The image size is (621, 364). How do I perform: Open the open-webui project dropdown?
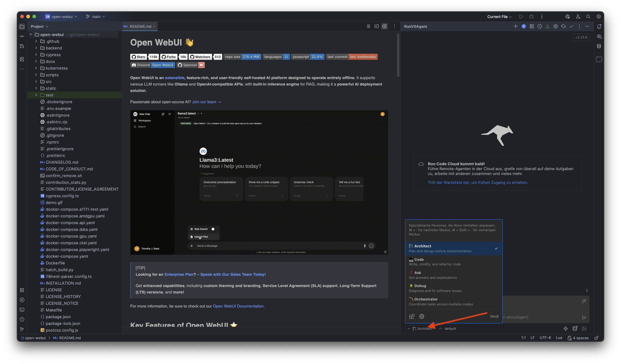[x=61, y=16]
